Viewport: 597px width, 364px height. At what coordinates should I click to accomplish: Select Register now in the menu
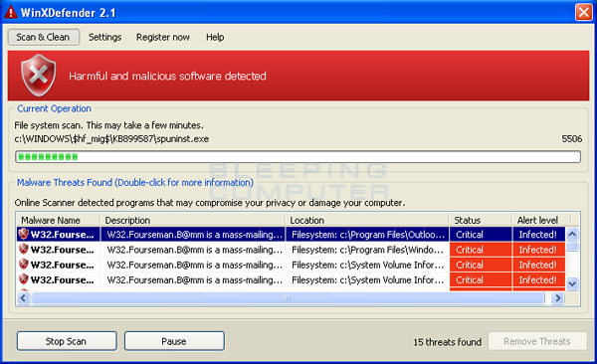click(163, 38)
